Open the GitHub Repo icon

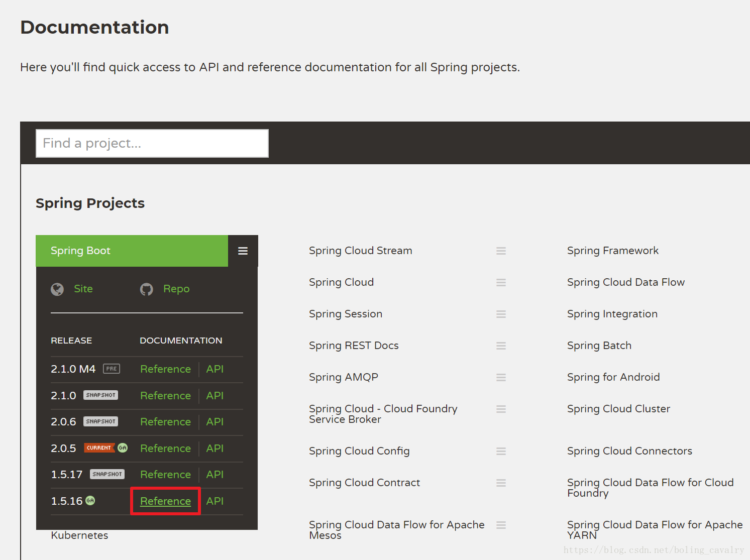point(147,289)
